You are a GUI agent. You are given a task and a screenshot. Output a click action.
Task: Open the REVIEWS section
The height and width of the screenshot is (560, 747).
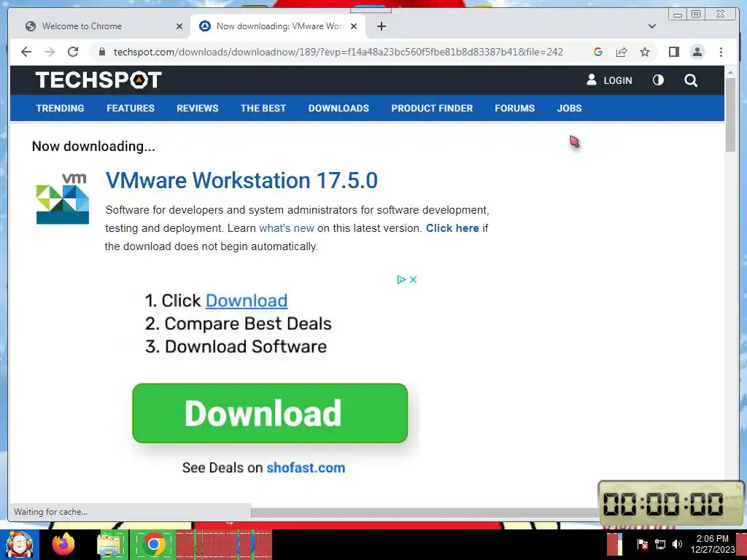pyautogui.click(x=197, y=108)
